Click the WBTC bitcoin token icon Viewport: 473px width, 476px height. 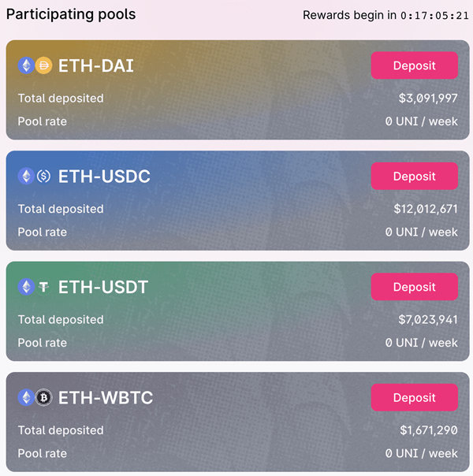pos(43,397)
